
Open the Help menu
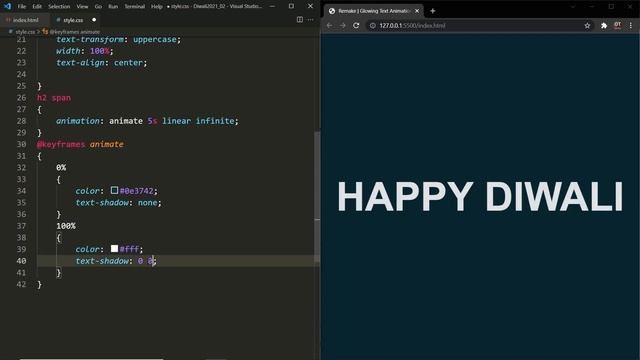coord(157,7)
